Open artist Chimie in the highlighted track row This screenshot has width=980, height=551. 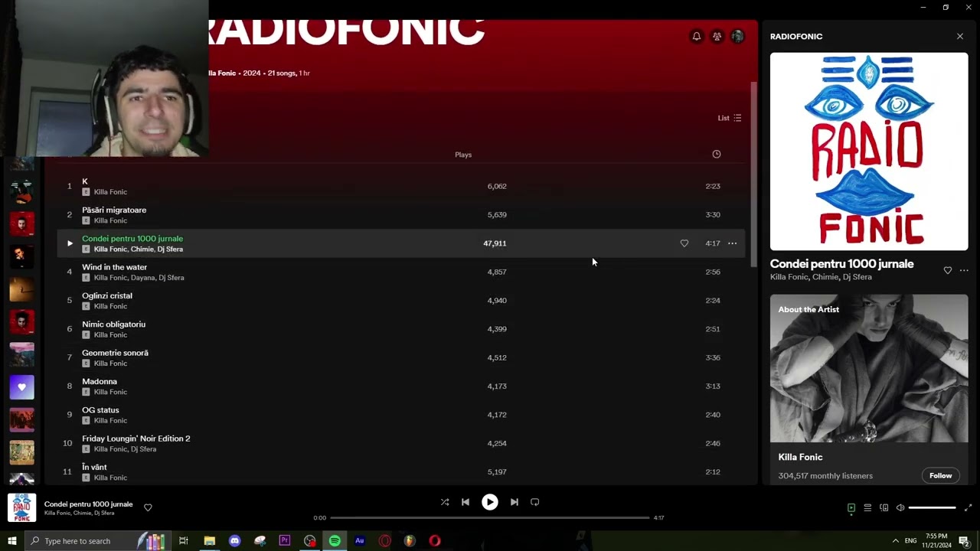pos(142,249)
